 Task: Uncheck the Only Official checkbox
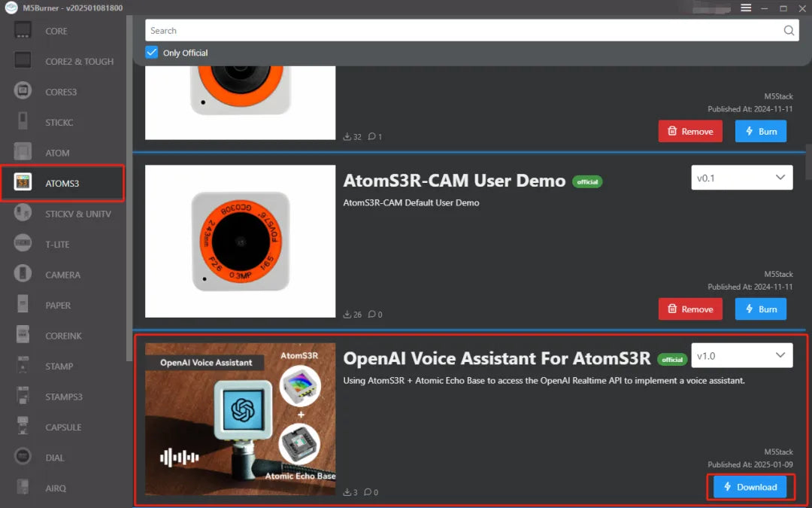click(x=151, y=53)
